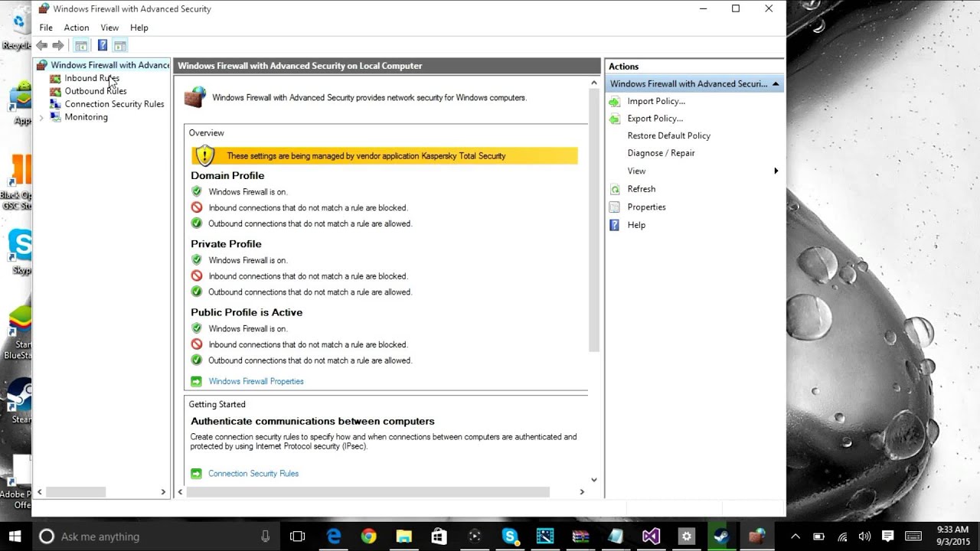This screenshot has height=551, width=980.
Task: Open Properties from the Actions pane
Action: [x=646, y=207]
